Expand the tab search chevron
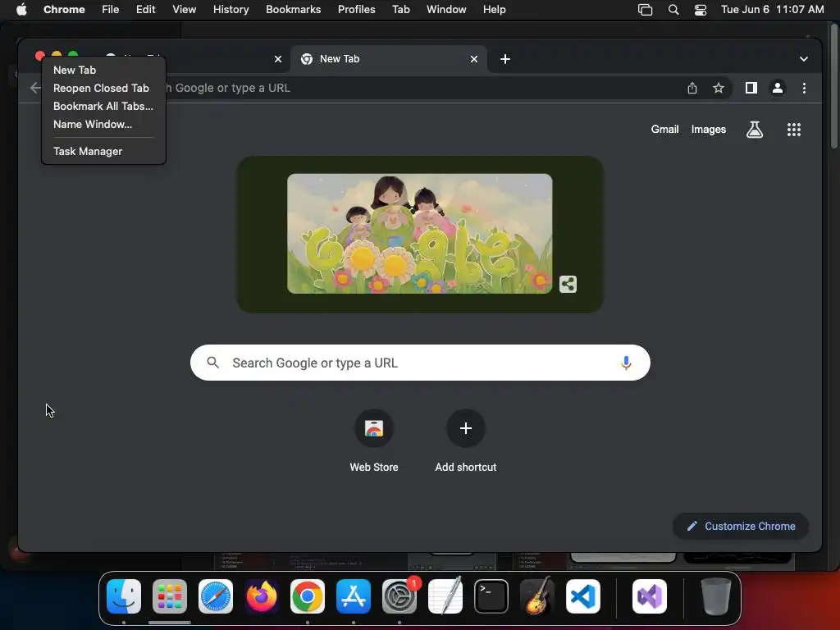This screenshot has height=630, width=840. [804, 59]
